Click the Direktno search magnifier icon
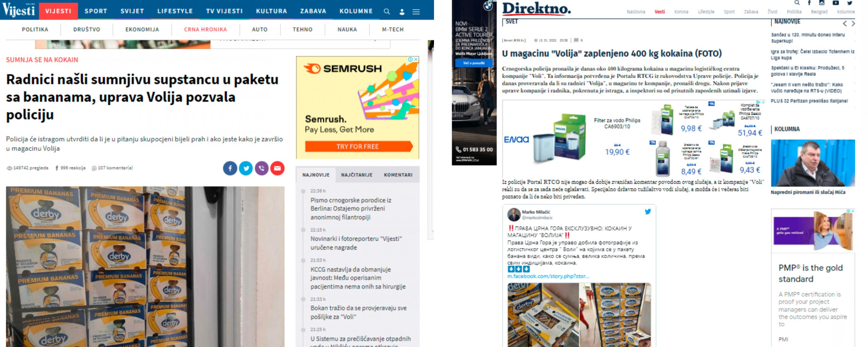Screen dimensions: 868x347 pos(797,3)
